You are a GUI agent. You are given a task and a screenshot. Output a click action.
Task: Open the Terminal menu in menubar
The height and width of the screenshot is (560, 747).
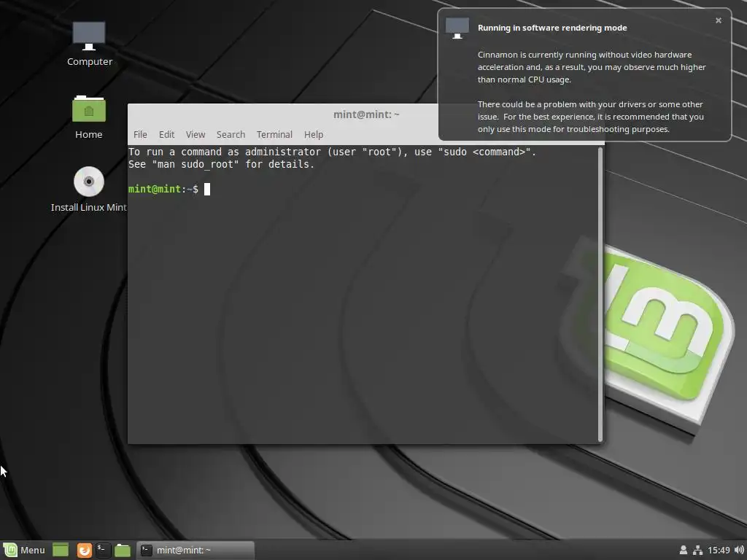point(274,135)
